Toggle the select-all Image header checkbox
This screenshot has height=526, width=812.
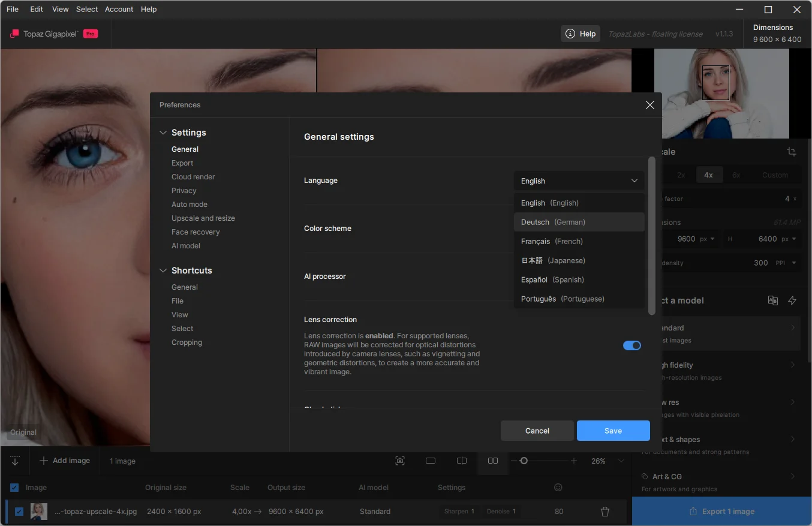[x=14, y=488]
